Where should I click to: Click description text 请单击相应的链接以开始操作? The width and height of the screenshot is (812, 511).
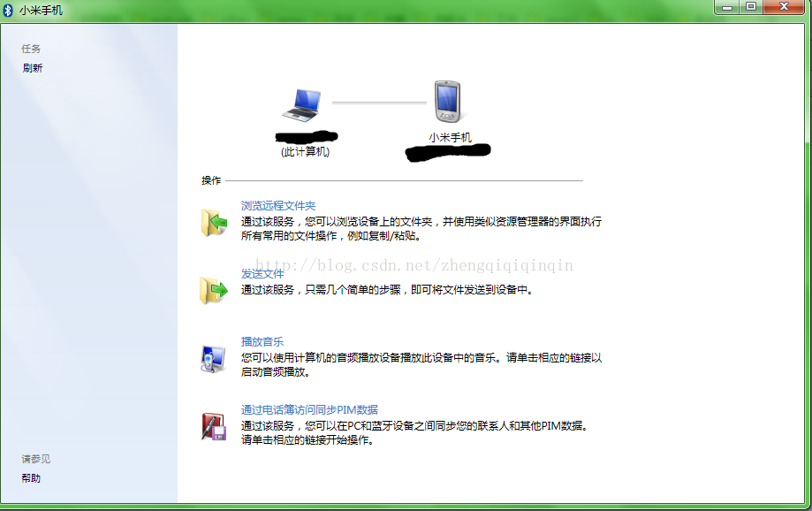pyautogui.click(x=414, y=432)
